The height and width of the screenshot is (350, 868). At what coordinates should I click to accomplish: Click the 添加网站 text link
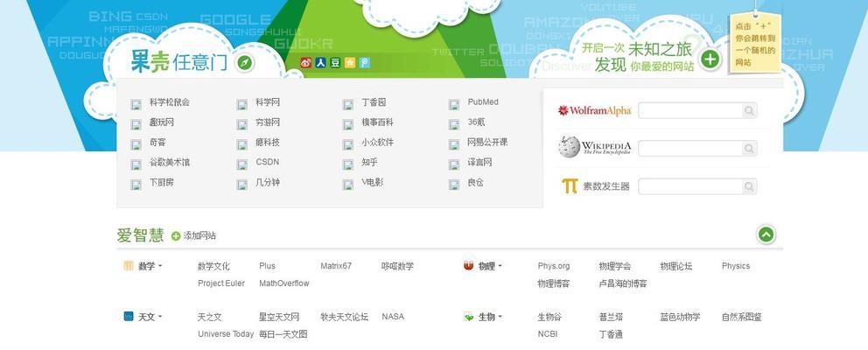(x=199, y=236)
